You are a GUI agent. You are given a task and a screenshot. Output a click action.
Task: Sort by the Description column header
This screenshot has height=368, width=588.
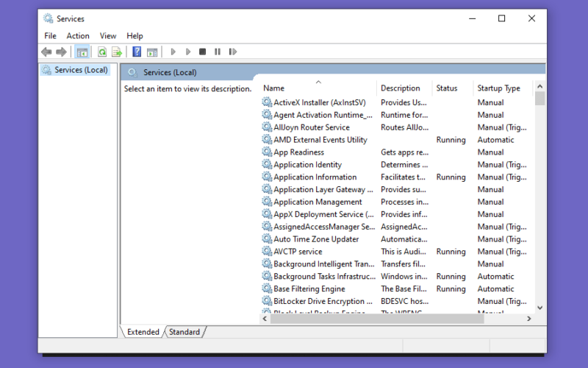[405, 88]
